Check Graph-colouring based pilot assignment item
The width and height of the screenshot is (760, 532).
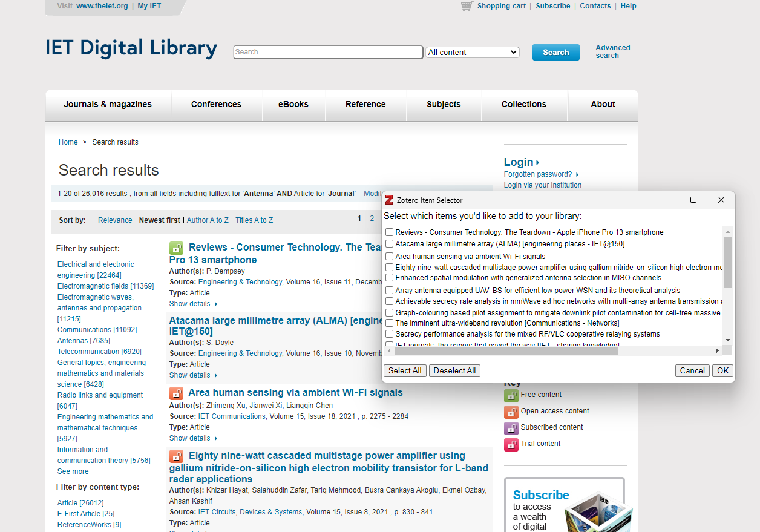390,313
